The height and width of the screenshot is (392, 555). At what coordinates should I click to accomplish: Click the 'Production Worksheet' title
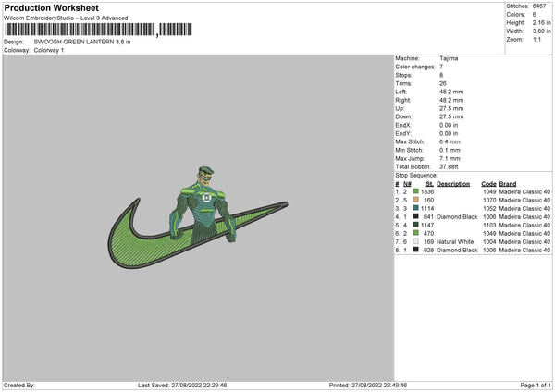51,7
